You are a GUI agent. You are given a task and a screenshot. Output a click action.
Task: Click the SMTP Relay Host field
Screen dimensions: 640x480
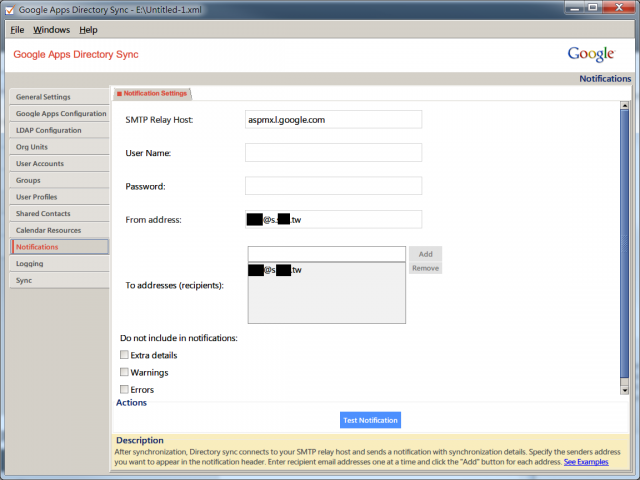pos(333,120)
